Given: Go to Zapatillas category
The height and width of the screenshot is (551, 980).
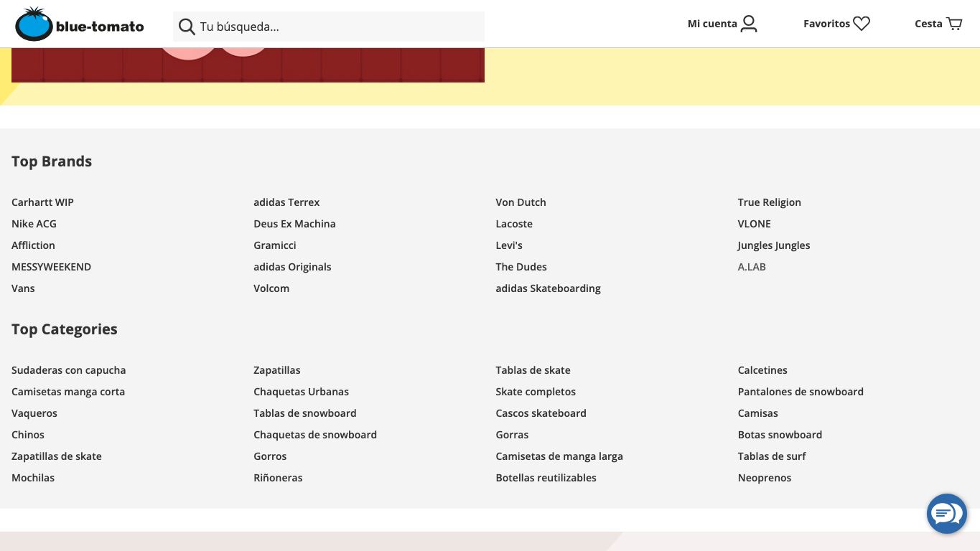Looking at the screenshot, I should click(277, 370).
